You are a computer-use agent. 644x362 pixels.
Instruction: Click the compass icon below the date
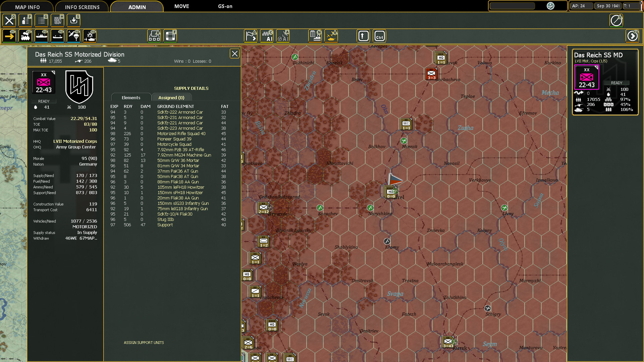616,20
